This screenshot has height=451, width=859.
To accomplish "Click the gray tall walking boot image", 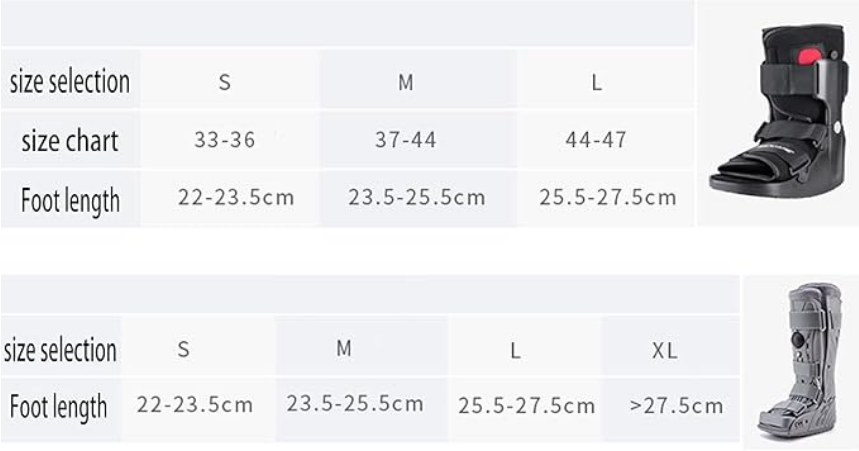I will [799, 360].
